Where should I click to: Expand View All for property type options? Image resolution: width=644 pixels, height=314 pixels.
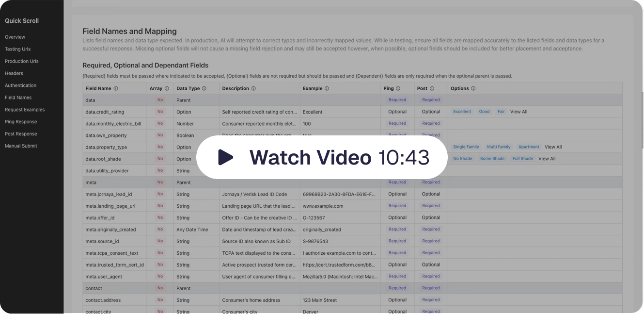pyautogui.click(x=553, y=147)
